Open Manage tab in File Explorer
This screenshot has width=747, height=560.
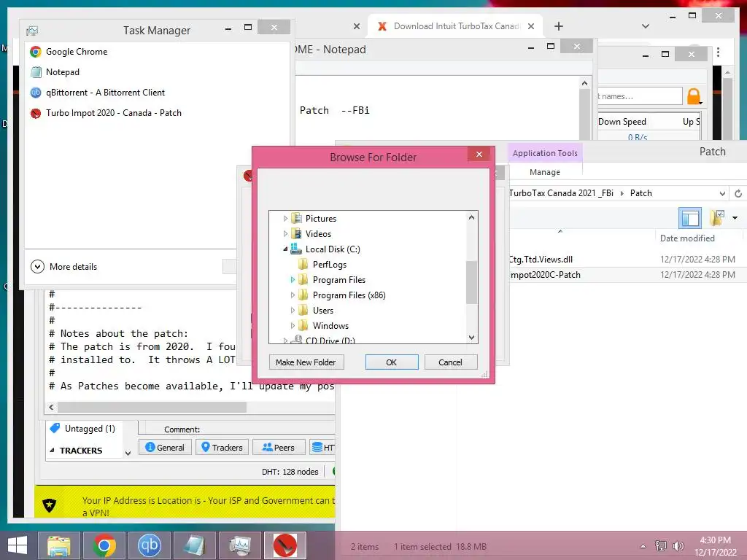(x=545, y=172)
